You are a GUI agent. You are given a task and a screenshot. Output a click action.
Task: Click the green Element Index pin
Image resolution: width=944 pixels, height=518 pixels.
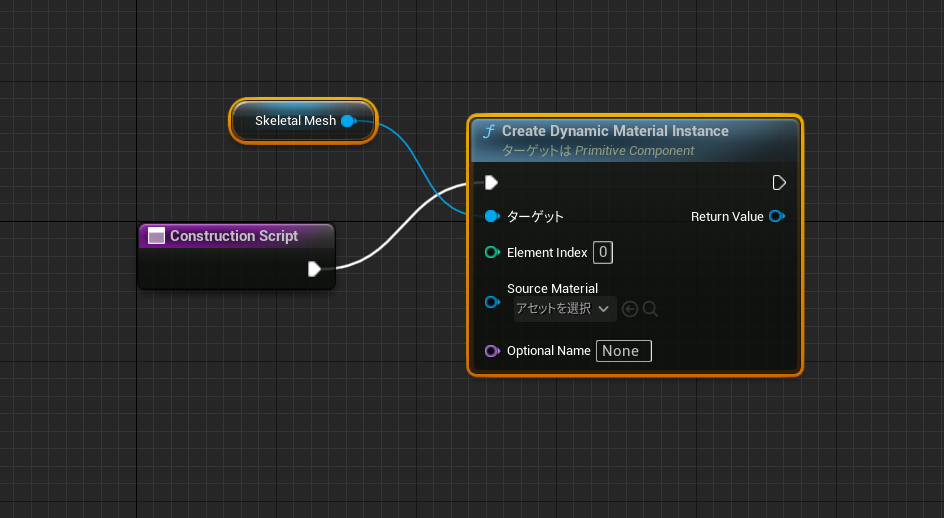coord(491,252)
